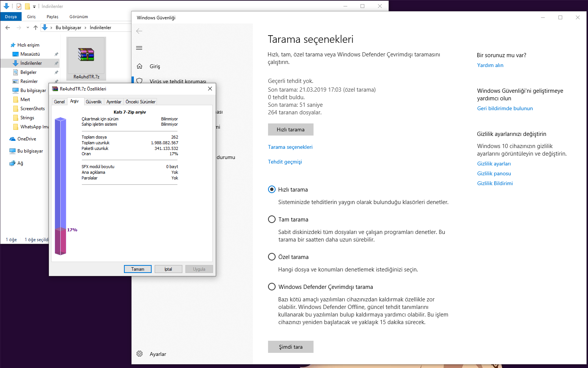
Task: Open the Geri bildirimde bulunun link
Action: point(505,108)
